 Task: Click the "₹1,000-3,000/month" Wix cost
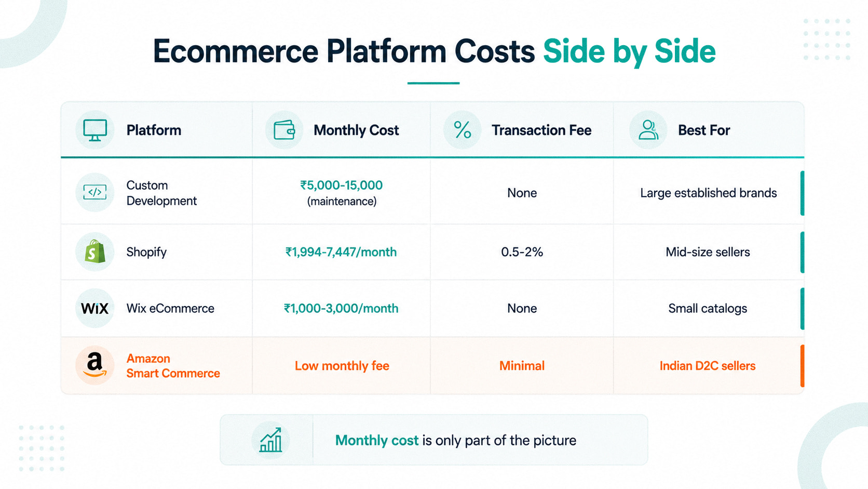point(341,308)
